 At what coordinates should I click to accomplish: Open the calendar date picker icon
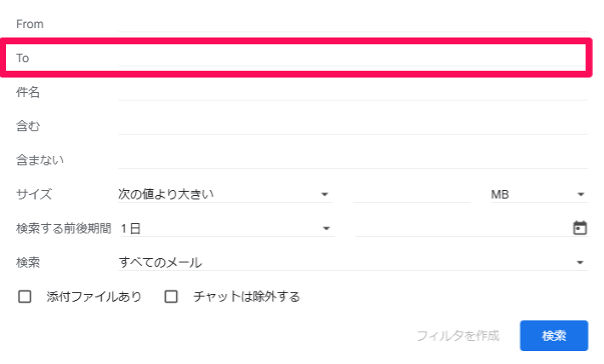580,228
